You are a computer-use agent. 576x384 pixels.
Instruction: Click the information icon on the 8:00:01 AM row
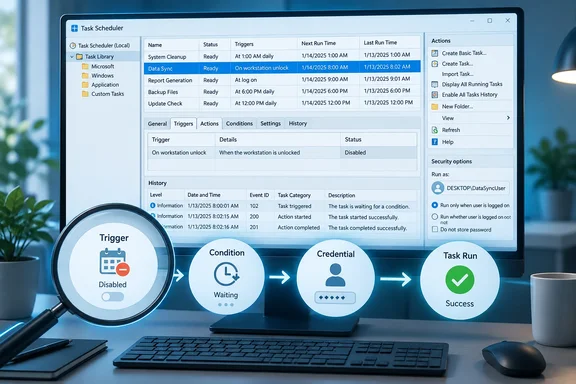(153, 206)
